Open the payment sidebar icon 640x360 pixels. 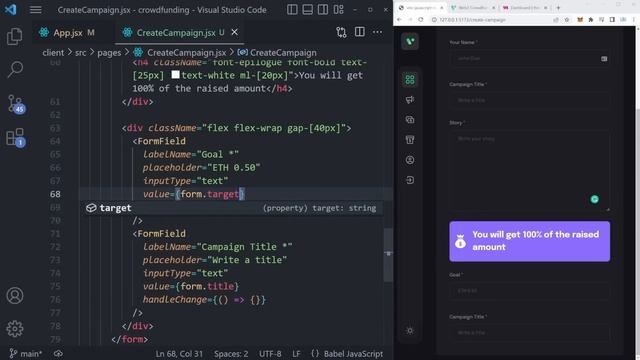coord(410,120)
